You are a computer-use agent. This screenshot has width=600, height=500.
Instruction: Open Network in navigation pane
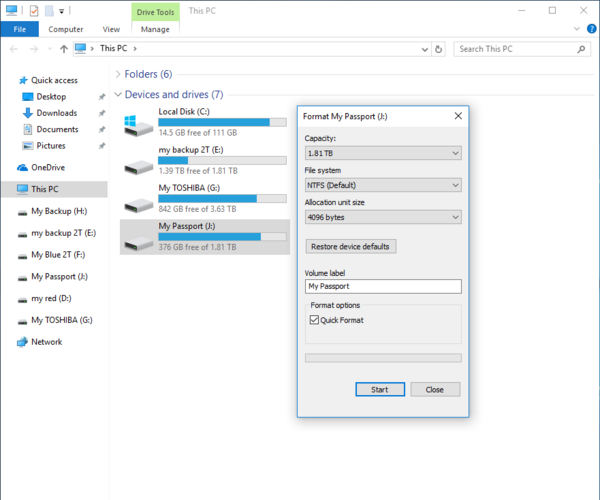[x=46, y=342]
